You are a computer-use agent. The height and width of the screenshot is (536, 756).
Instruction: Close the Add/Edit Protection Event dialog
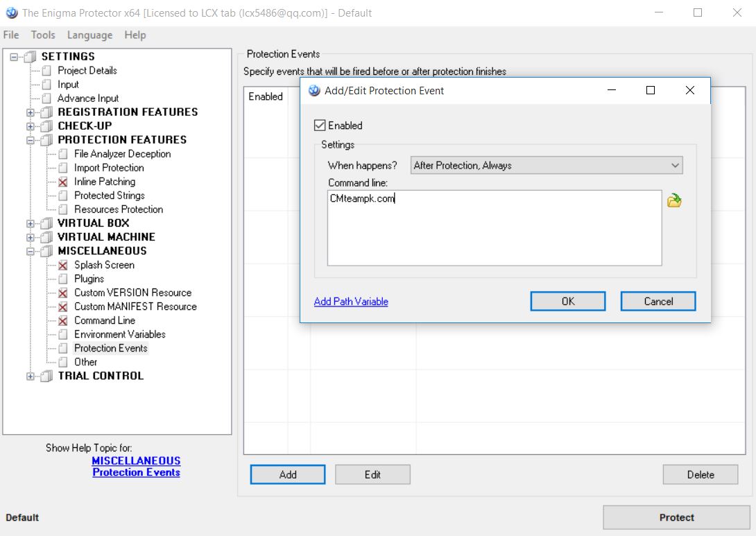point(690,90)
